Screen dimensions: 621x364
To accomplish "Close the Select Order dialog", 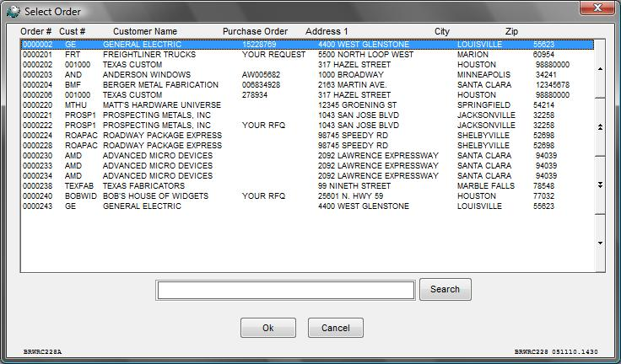I will pos(597,8).
